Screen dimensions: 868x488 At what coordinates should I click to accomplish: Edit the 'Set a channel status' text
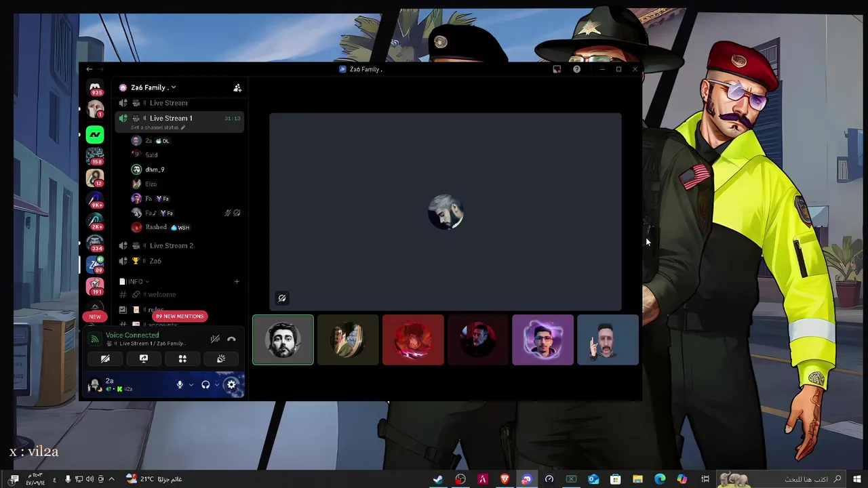point(158,127)
